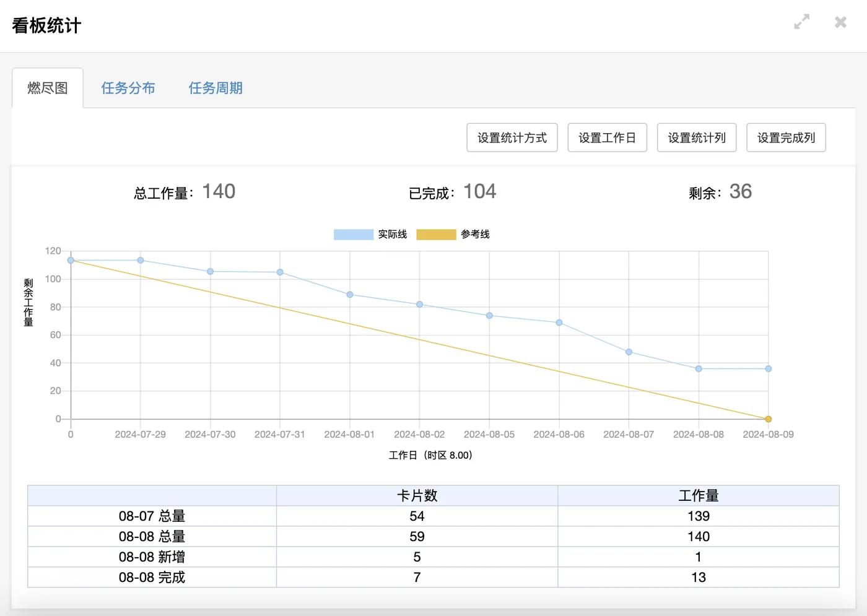Click the 08-08 完成 row label
Viewport: 867px width, 616px height.
click(x=152, y=577)
